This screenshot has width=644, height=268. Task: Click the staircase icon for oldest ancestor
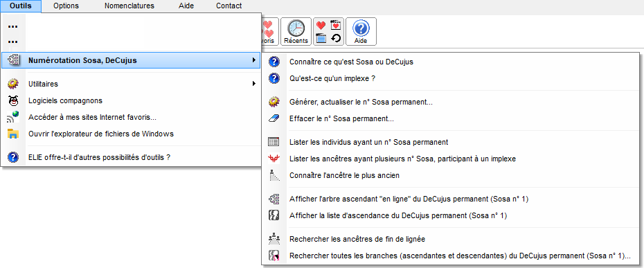[274, 175]
